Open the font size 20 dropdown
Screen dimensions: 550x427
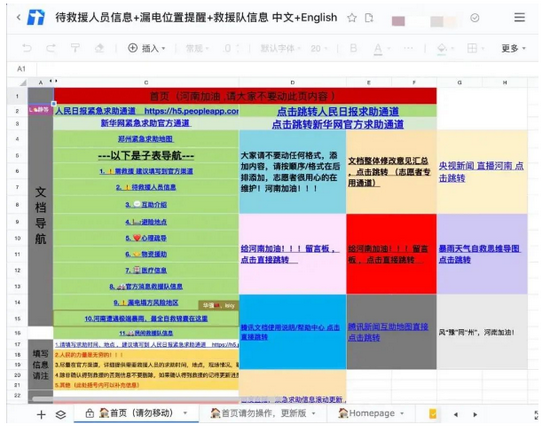coord(319,48)
